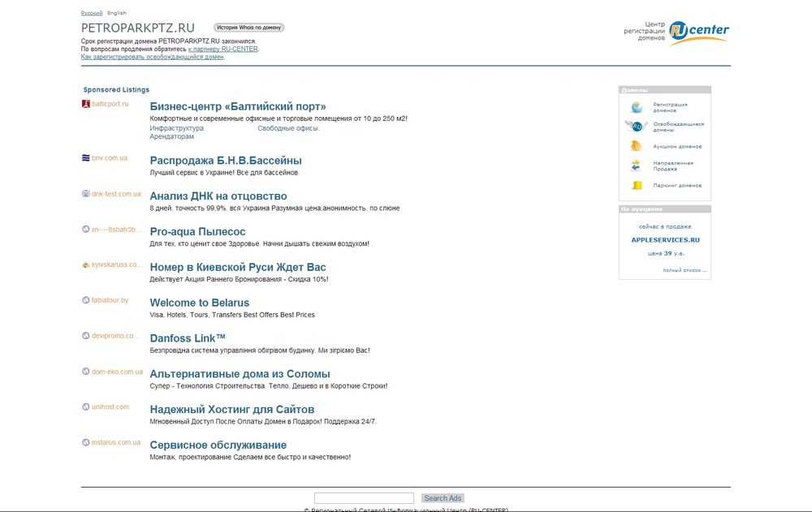Switch language to English
812x512 pixels.
tap(116, 13)
